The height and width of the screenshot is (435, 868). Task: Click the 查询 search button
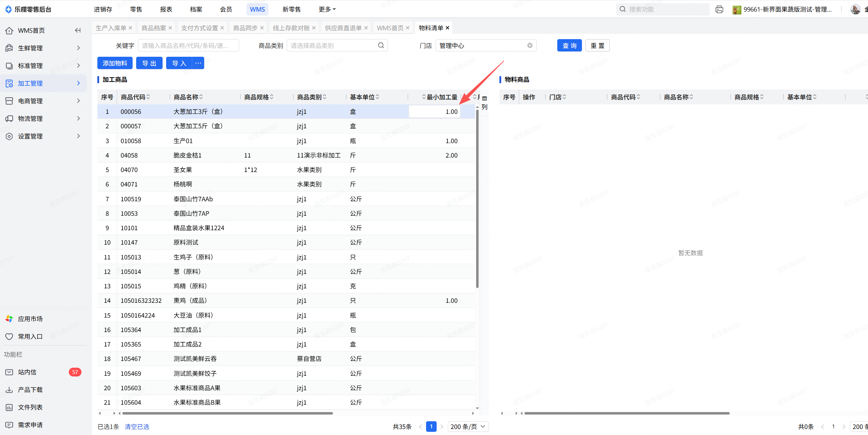pos(569,45)
